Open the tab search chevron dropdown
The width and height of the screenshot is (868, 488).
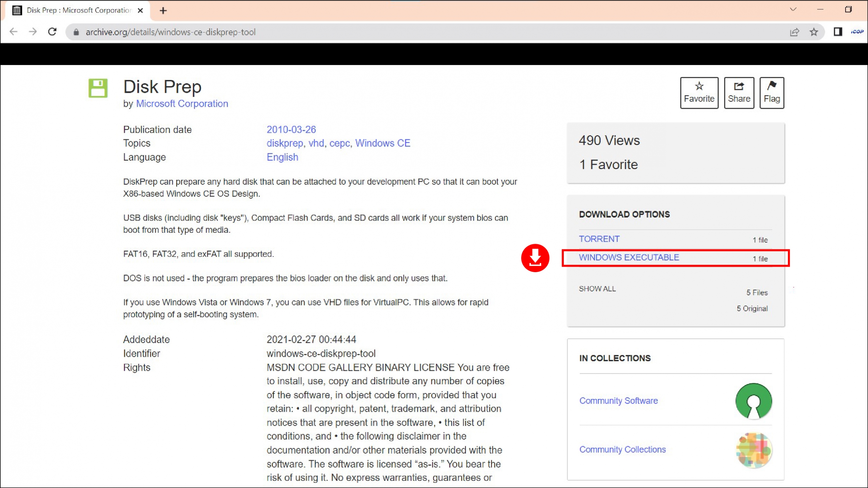coord(793,9)
